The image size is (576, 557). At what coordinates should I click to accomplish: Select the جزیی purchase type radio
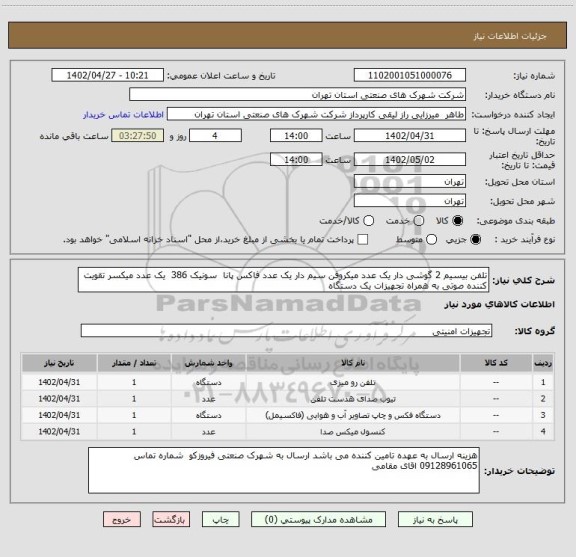coord(476,240)
